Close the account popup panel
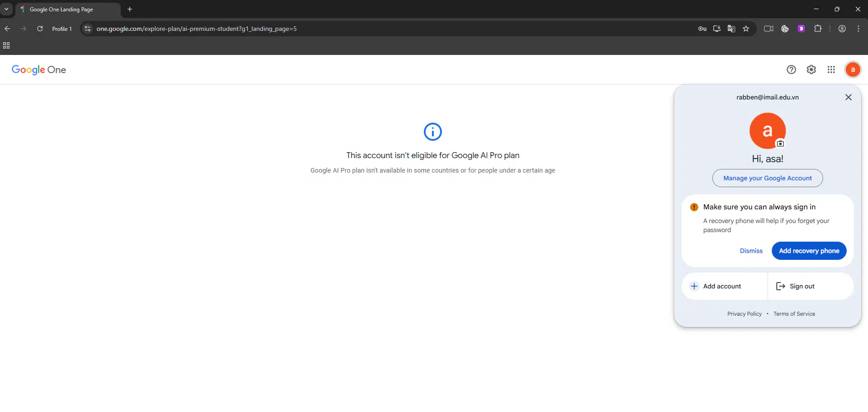Screen dimensions: 868x412 coord(848,97)
